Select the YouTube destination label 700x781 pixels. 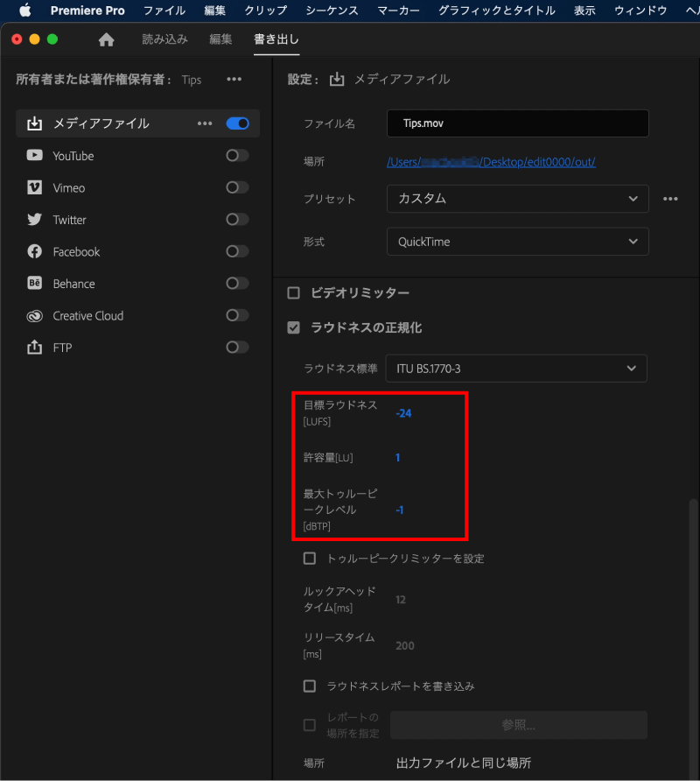pyautogui.click(x=73, y=156)
